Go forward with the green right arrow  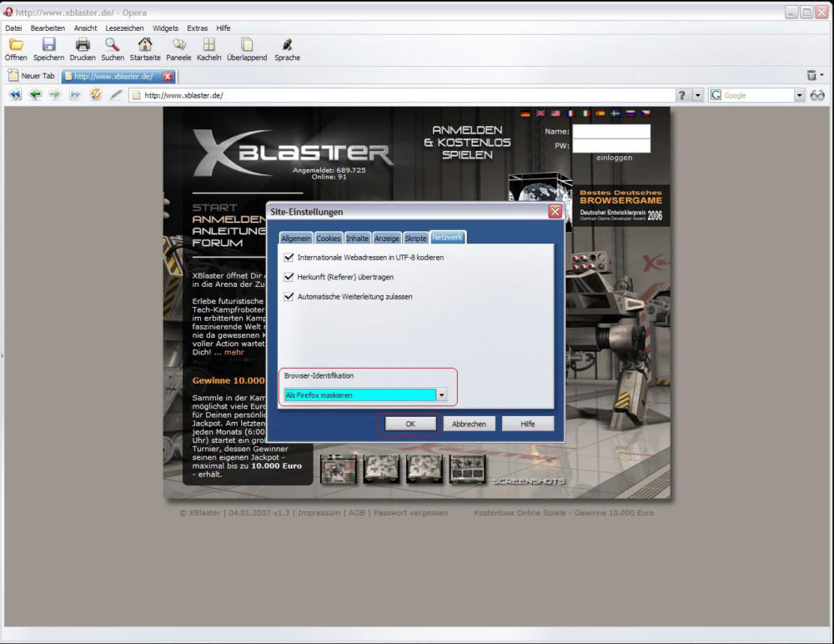[x=55, y=95]
